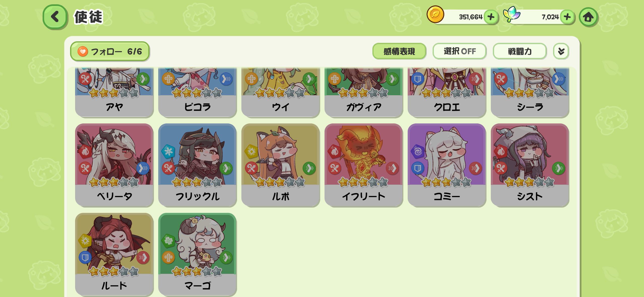Go back with the left arrow button
The width and height of the screenshot is (644, 297).
point(55,17)
